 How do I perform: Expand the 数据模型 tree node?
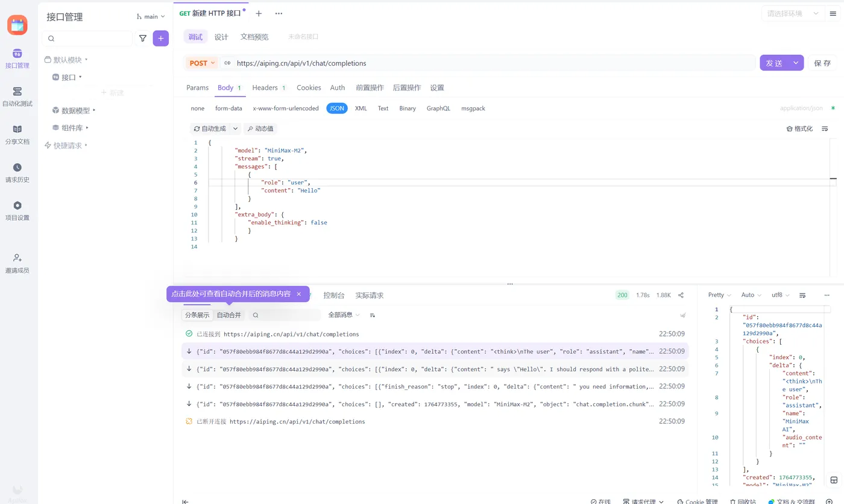point(94,110)
